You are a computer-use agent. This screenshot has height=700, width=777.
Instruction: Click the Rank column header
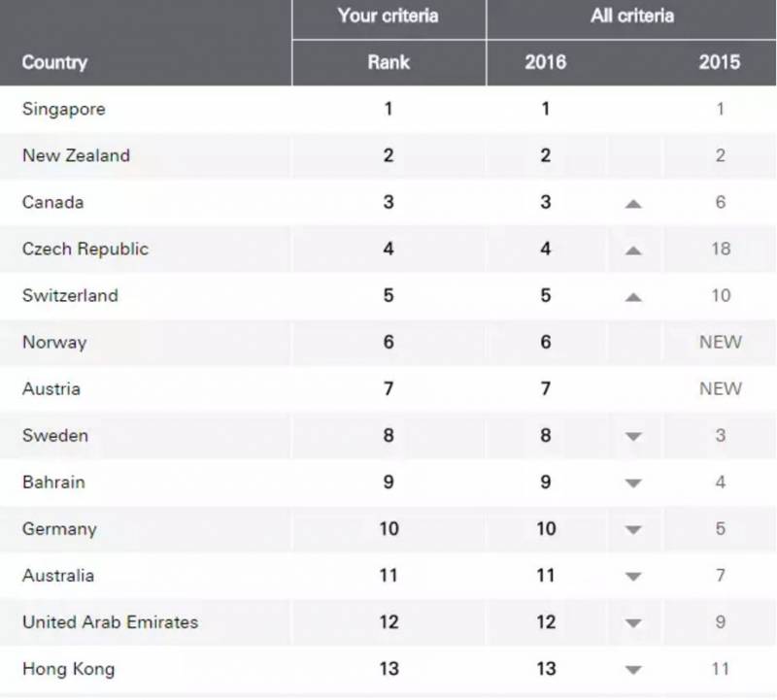pyautogui.click(x=388, y=62)
